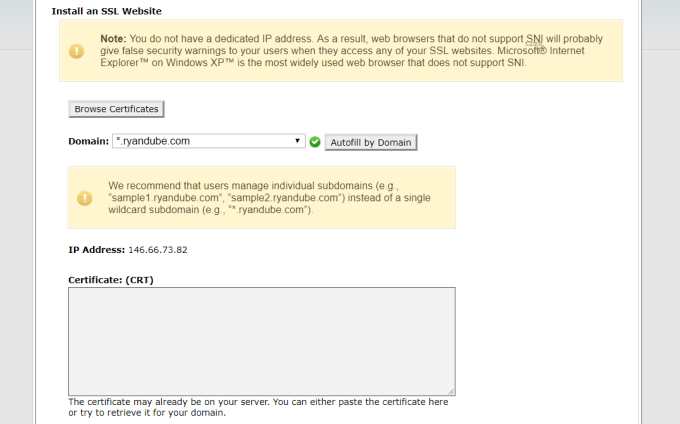Click the warning icon in wildcard recommendation box
Image resolution: width=680 pixels, height=424 pixels.
point(85,198)
